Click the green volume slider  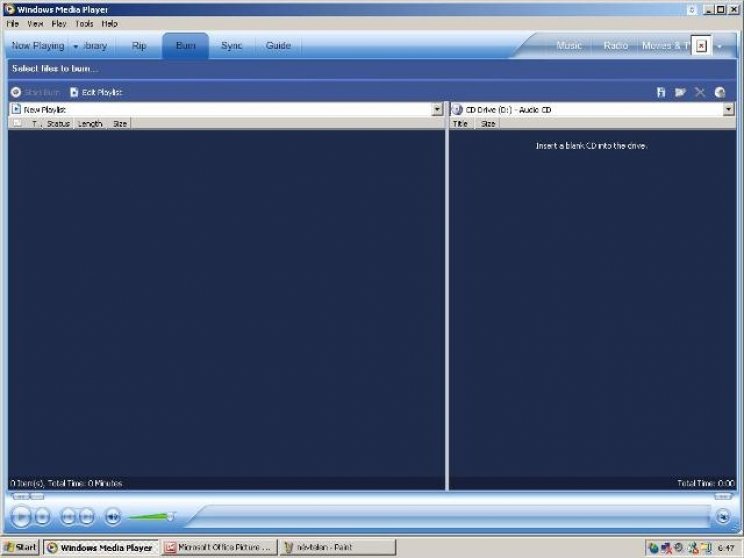click(152, 517)
